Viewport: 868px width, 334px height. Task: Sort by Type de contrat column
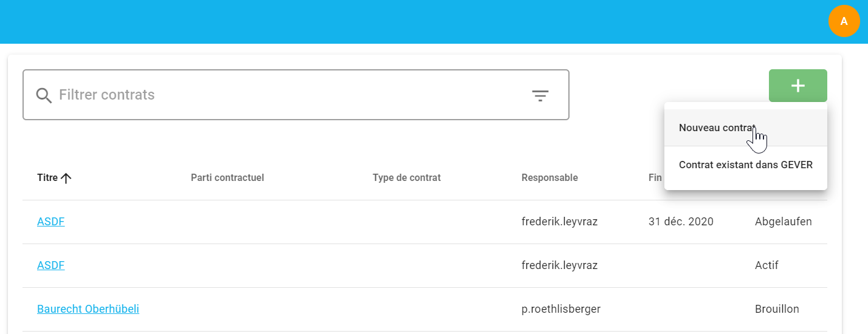(x=407, y=178)
